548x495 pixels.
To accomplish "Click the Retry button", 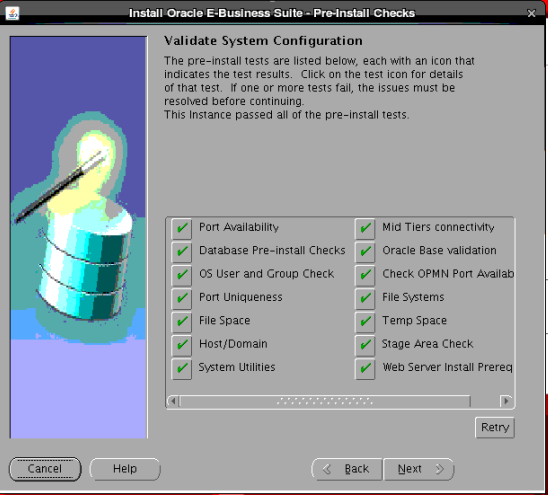I will click(495, 427).
